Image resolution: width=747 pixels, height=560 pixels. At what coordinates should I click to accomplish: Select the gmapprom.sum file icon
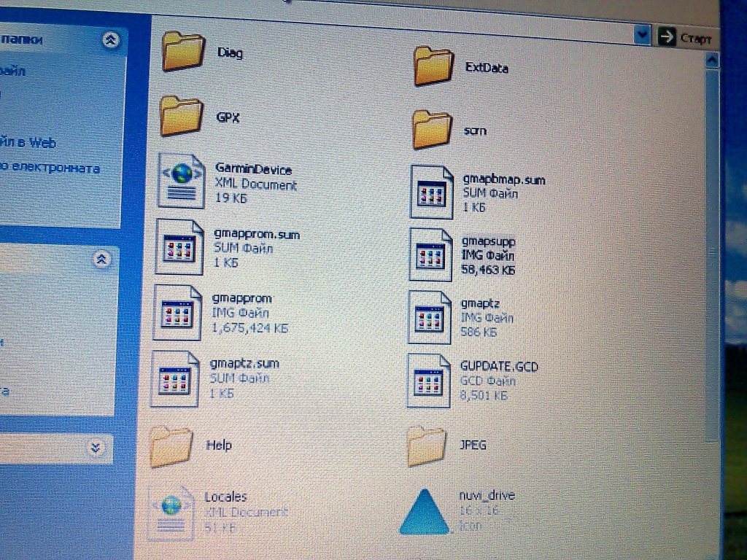(x=179, y=246)
